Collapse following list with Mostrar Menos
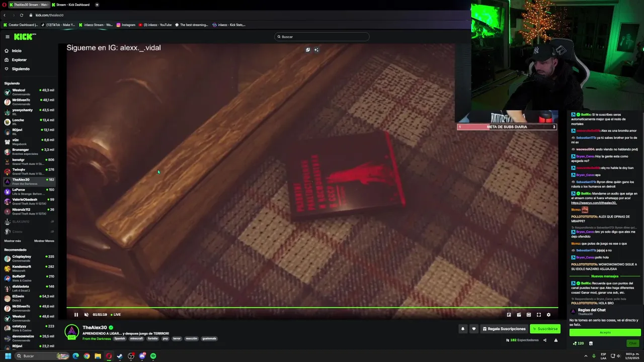The height and width of the screenshot is (362, 644). click(44, 241)
